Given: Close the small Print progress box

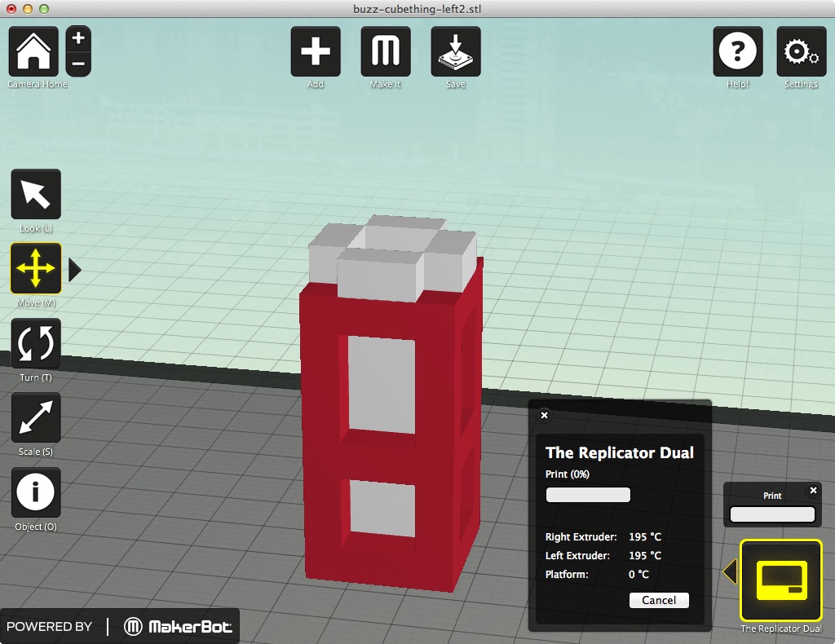Looking at the screenshot, I should (x=813, y=490).
